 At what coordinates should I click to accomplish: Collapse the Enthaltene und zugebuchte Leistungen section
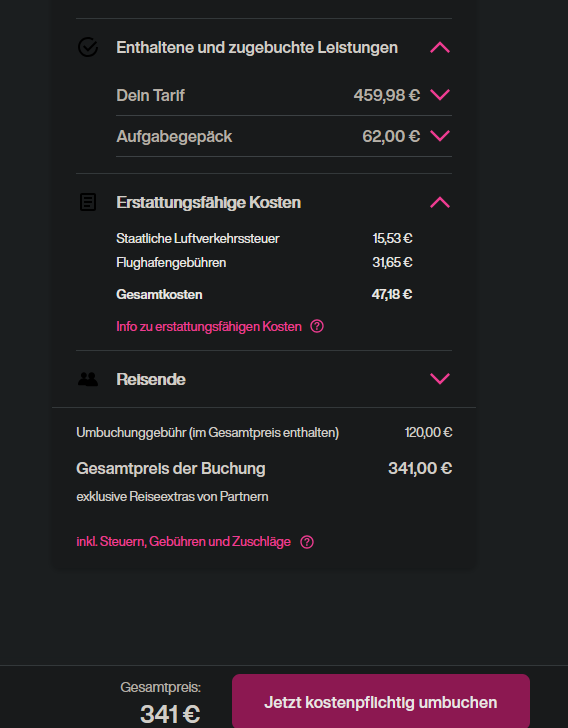coord(440,47)
